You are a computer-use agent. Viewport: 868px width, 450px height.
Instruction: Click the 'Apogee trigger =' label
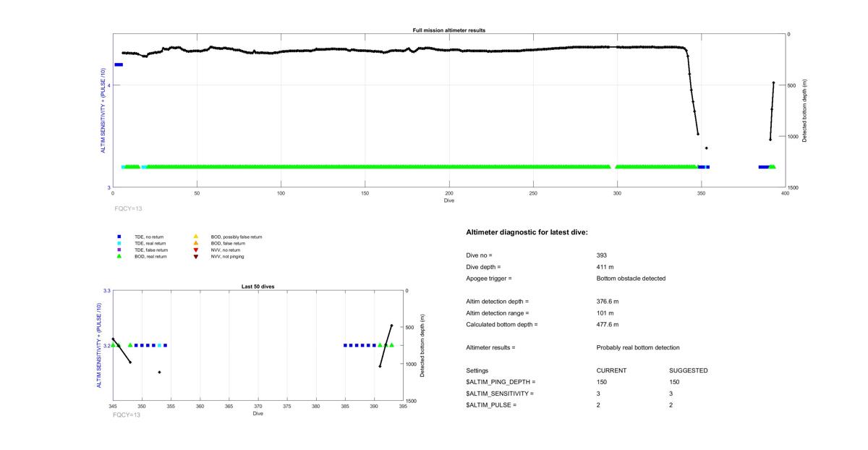pyautogui.click(x=489, y=279)
